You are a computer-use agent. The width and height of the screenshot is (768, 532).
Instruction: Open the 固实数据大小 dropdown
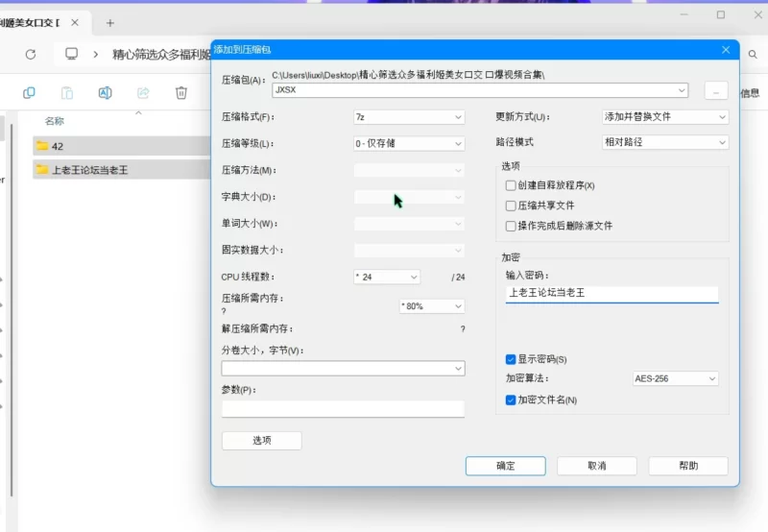tap(409, 251)
